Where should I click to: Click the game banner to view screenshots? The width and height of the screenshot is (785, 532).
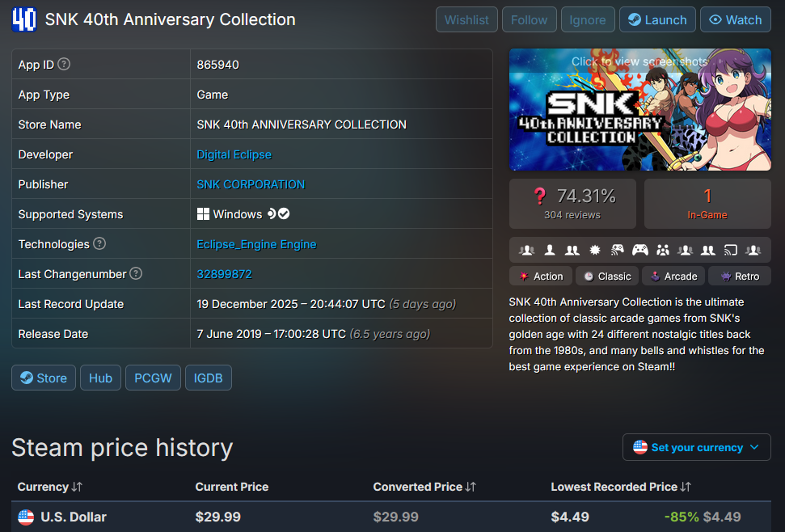tap(639, 109)
